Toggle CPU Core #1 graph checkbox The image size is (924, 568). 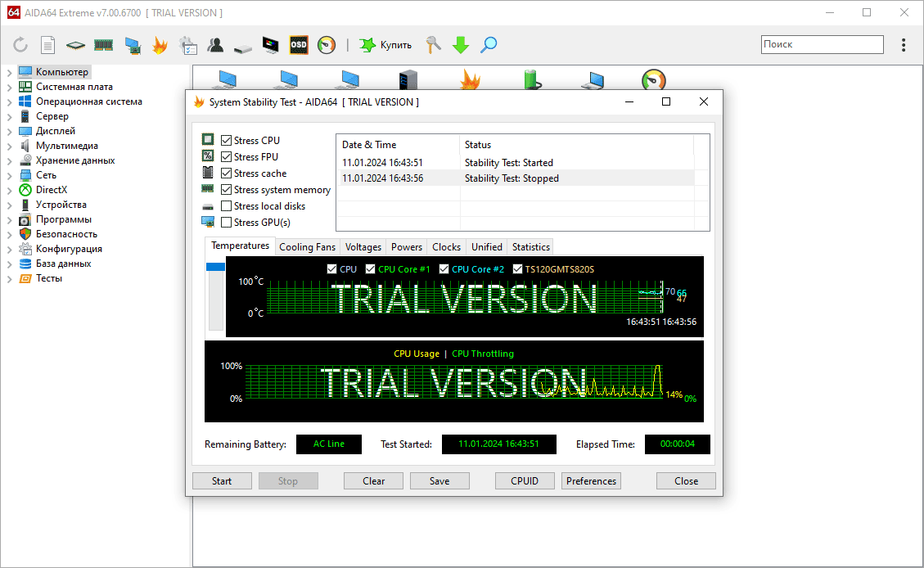tap(370, 269)
